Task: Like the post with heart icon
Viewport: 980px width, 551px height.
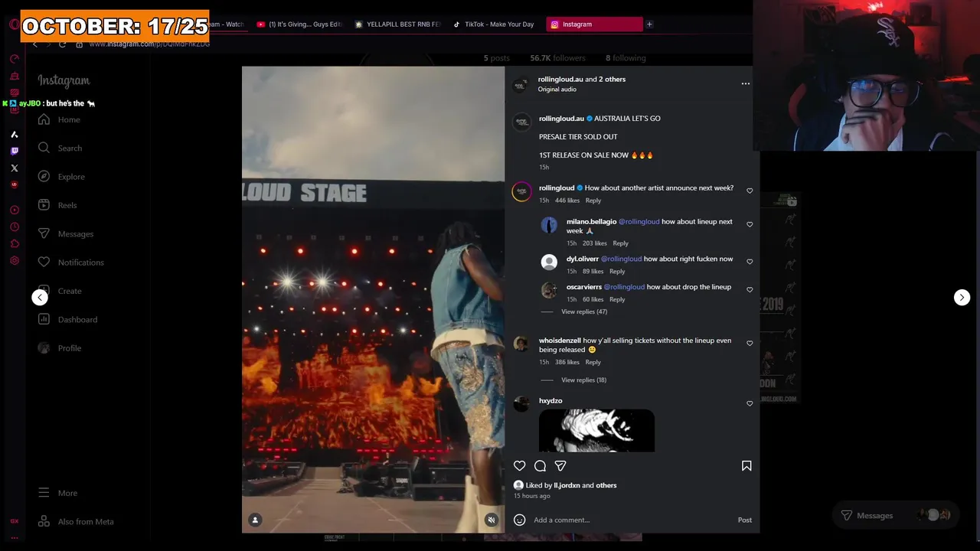Action: 520,466
